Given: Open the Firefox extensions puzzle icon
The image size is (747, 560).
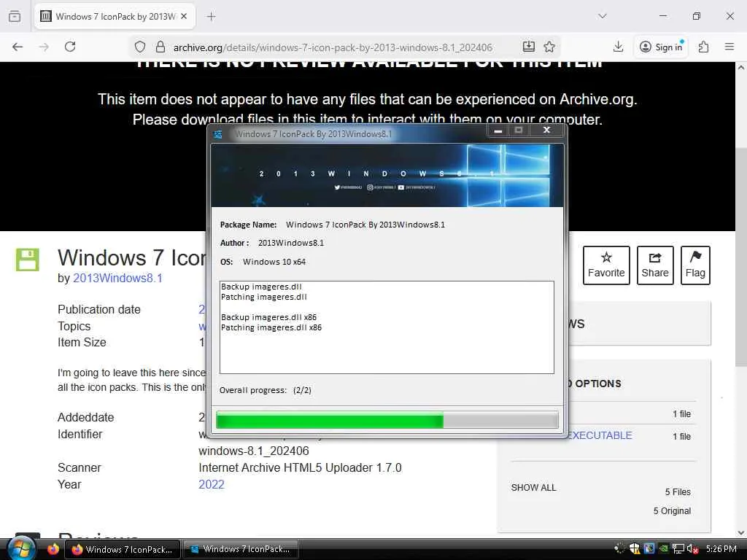Looking at the screenshot, I should tap(704, 47).
